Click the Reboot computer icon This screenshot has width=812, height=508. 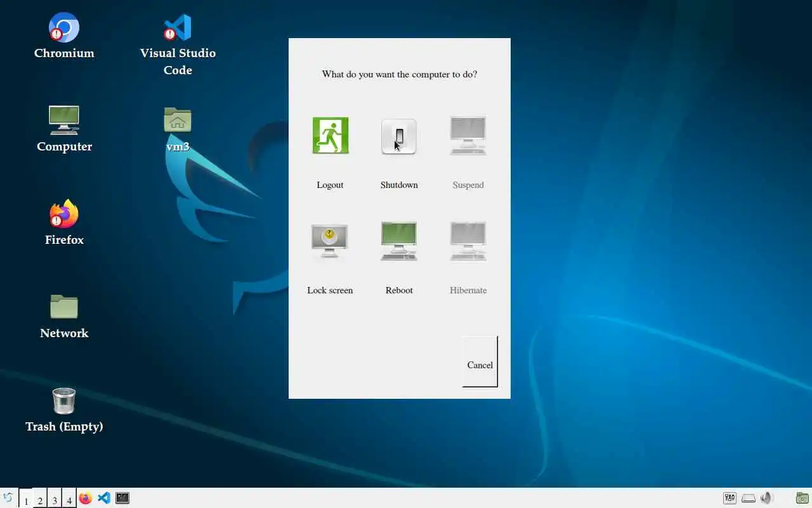tap(399, 241)
